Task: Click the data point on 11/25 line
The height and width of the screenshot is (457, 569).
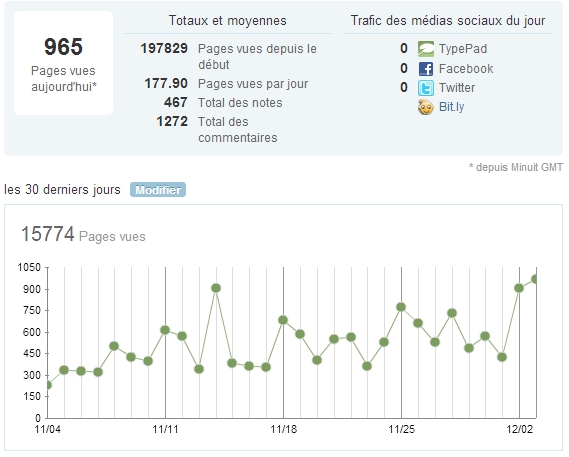Action: pyautogui.click(x=401, y=307)
